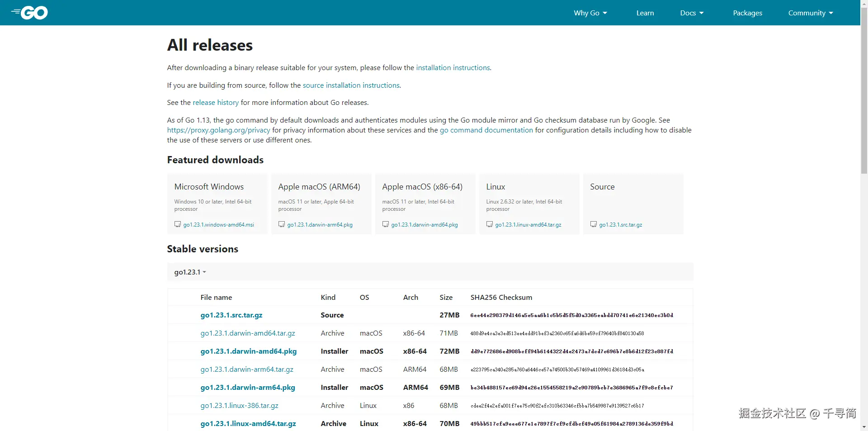Click the Go logo in the header
This screenshot has width=868, height=431.
click(x=29, y=13)
